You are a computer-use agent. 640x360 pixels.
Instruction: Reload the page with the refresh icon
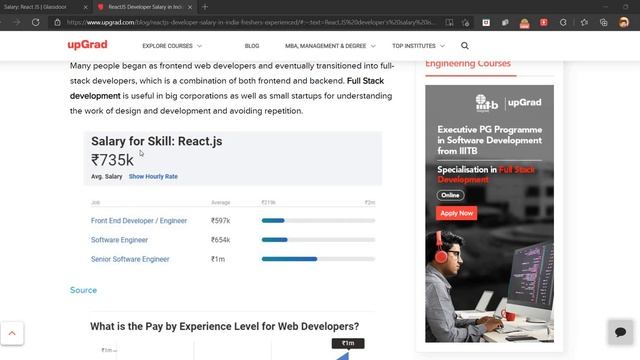(x=36, y=22)
